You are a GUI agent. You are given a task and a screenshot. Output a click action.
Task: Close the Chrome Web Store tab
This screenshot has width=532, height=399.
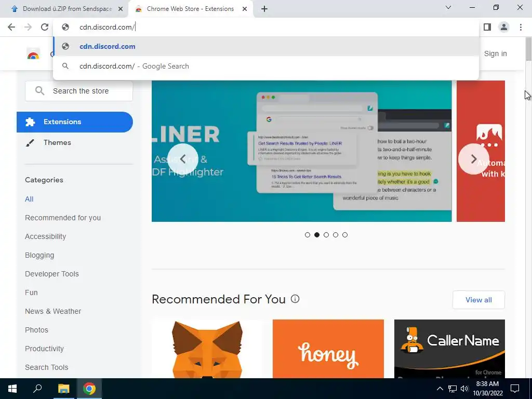pos(245,9)
